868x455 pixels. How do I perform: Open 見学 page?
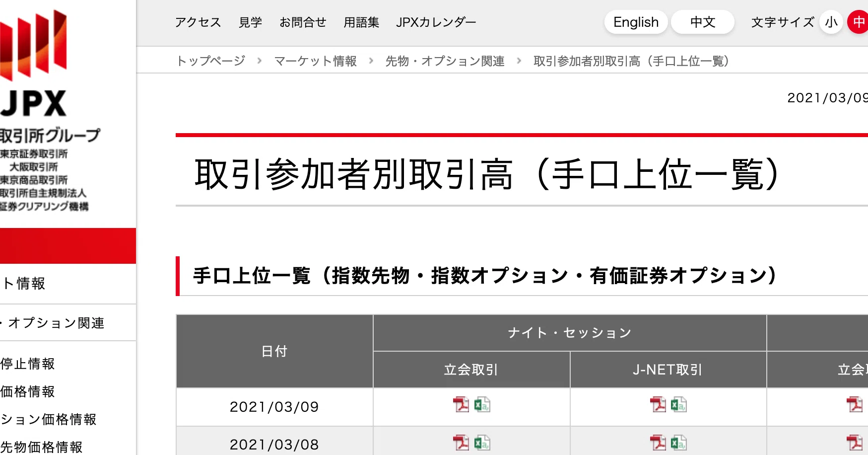(x=250, y=22)
